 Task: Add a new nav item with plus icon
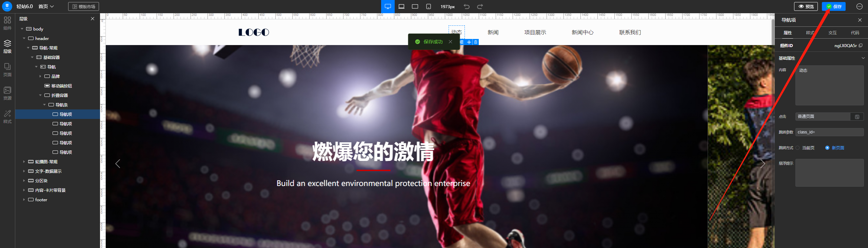click(469, 42)
